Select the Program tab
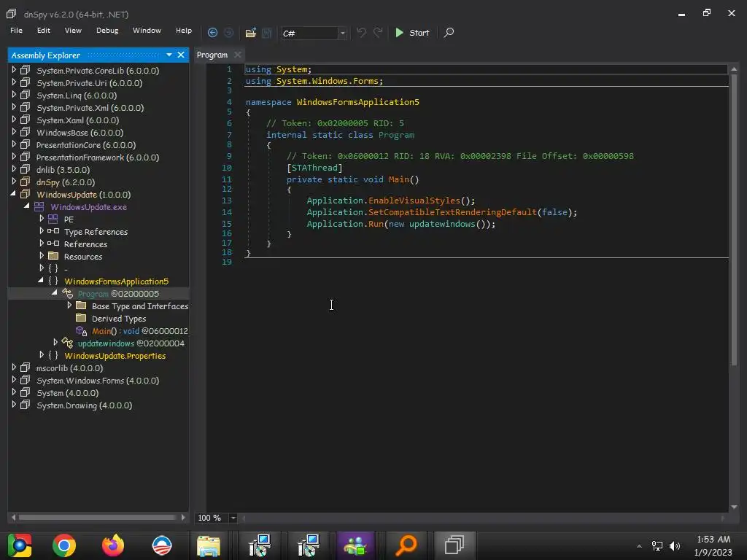 click(x=212, y=55)
